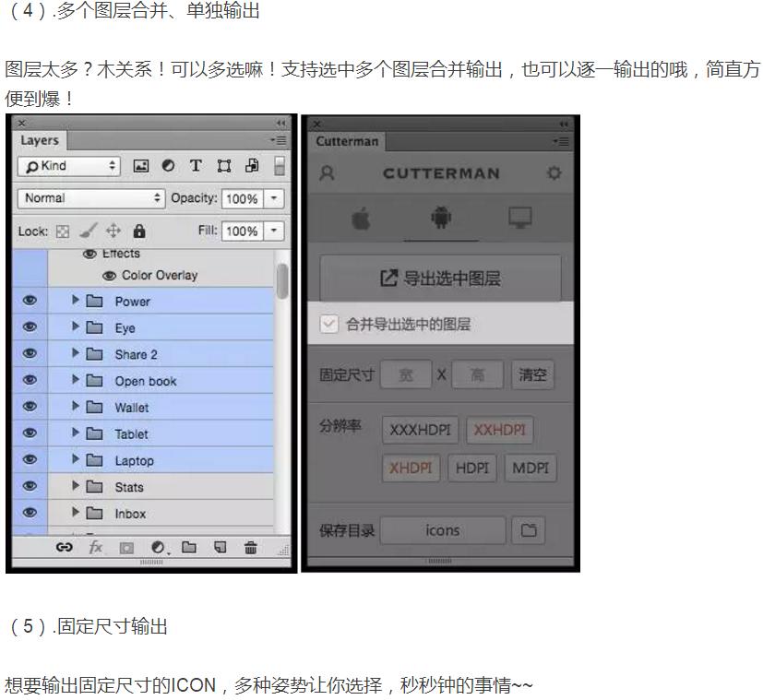The height and width of the screenshot is (700, 763).
Task: Click the link layers icon
Action: (x=63, y=548)
